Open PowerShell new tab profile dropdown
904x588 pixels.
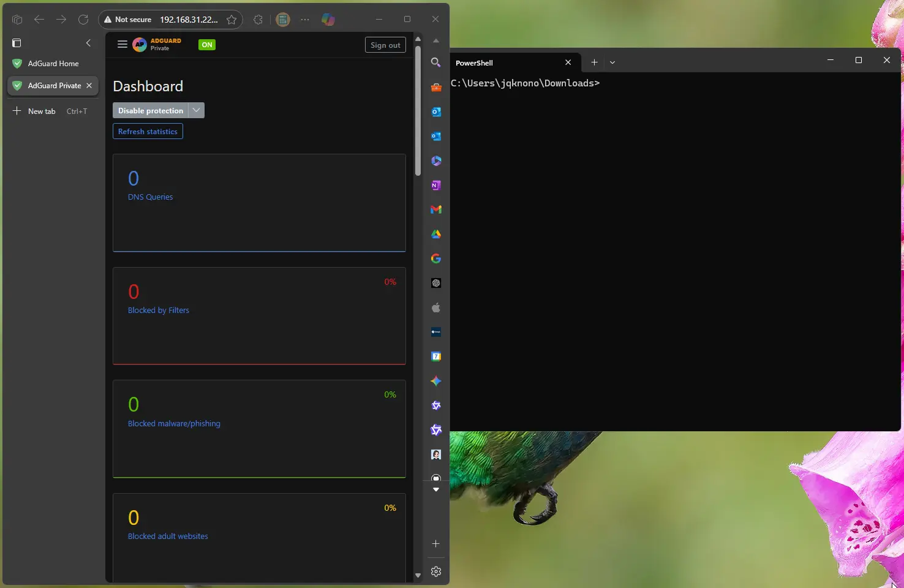(x=612, y=62)
